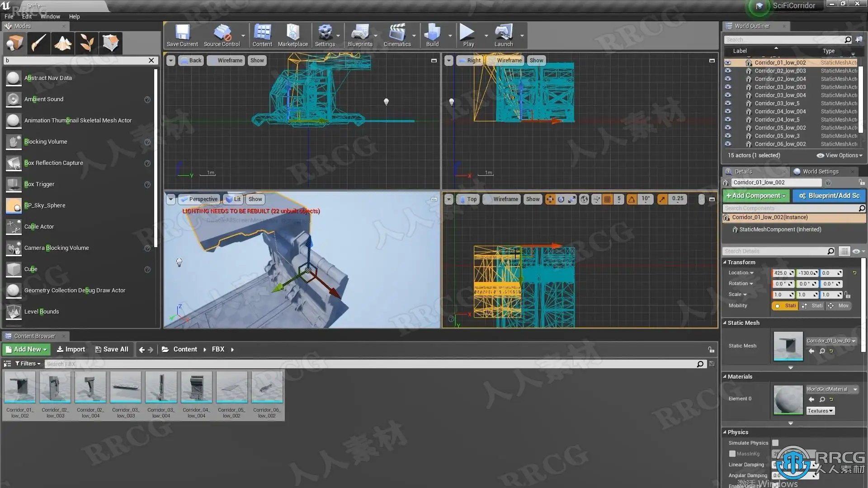Click the Add Component button
Image resolution: width=868 pixels, height=488 pixels.
[x=756, y=196]
